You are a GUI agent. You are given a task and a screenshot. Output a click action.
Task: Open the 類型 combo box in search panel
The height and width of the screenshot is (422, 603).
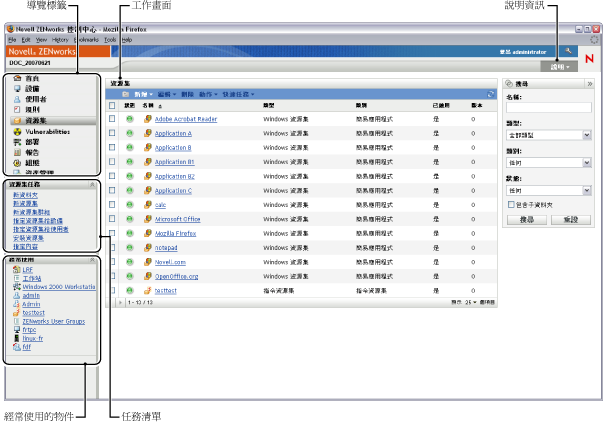549,133
